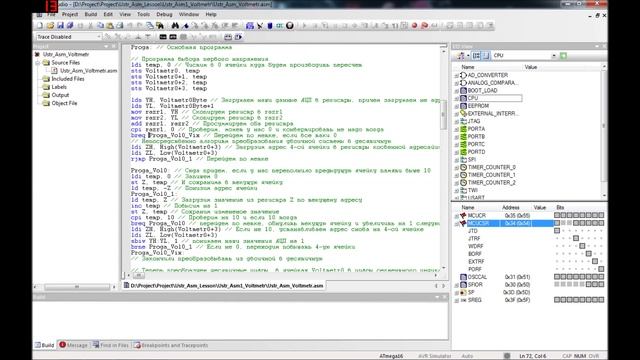Toggle the PORF bit checkbox
The height and width of the screenshot is (360, 640).
coord(601,269)
